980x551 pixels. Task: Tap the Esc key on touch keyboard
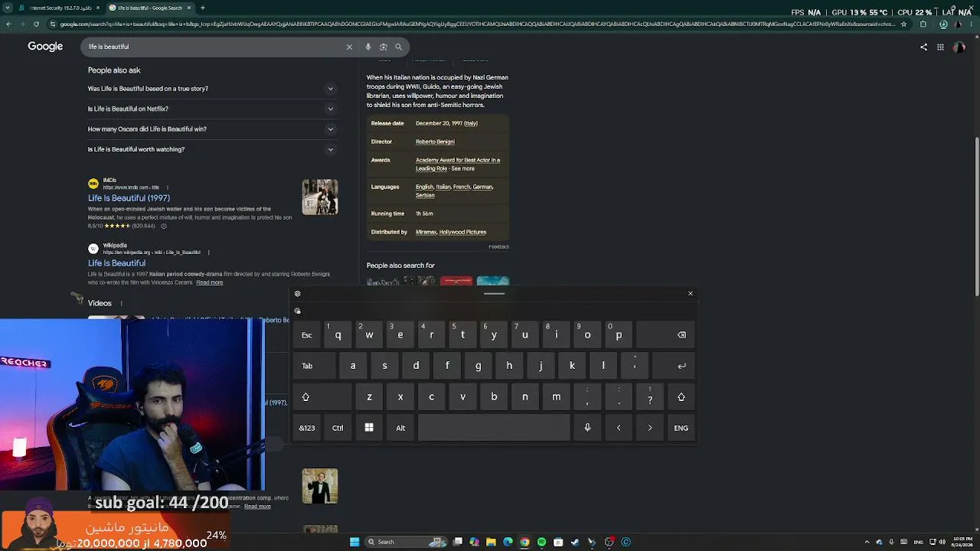(307, 335)
